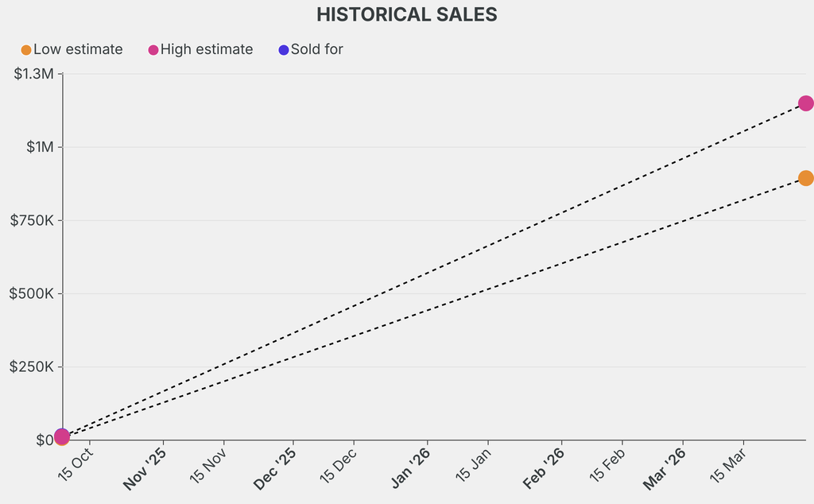Image resolution: width=814 pixels, height=504 pixels.
Task: Click the blue Sold for legend dot
Action: click(284, 50)
